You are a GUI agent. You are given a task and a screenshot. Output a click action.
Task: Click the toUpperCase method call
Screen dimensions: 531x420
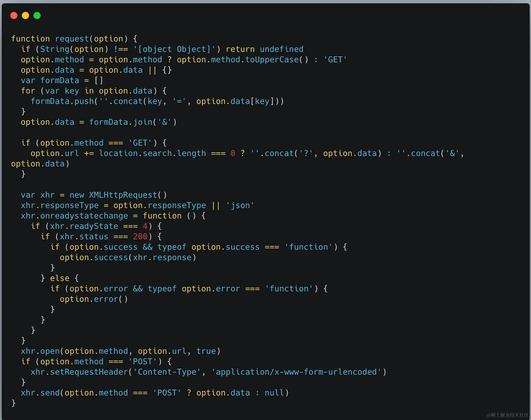click(272, 60)
